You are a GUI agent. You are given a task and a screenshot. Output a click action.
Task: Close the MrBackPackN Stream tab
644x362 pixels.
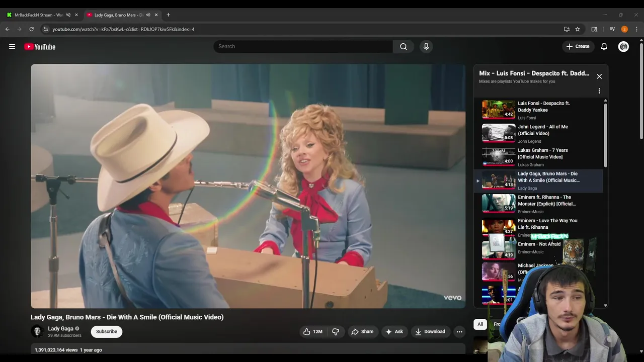pos(76,15)
